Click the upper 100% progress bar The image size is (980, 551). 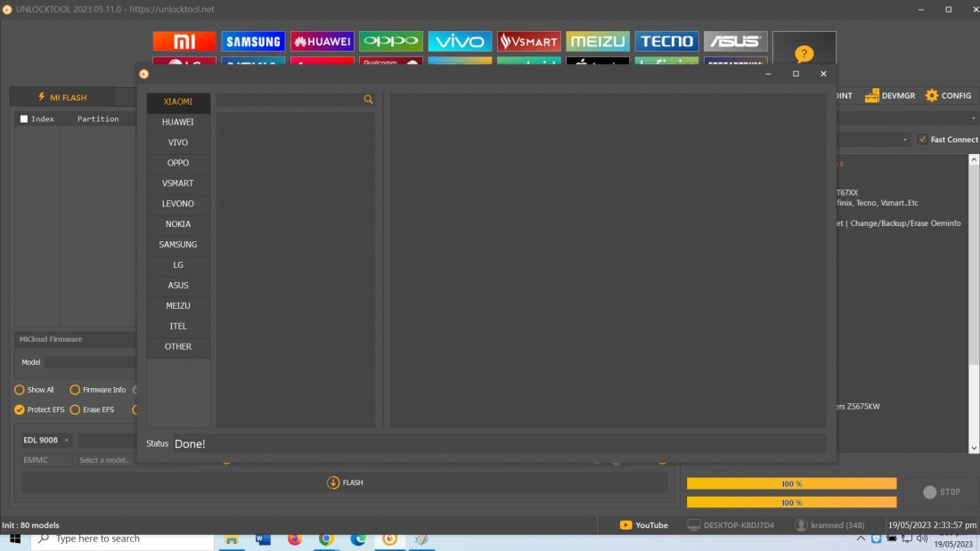(x=791, y=483)
